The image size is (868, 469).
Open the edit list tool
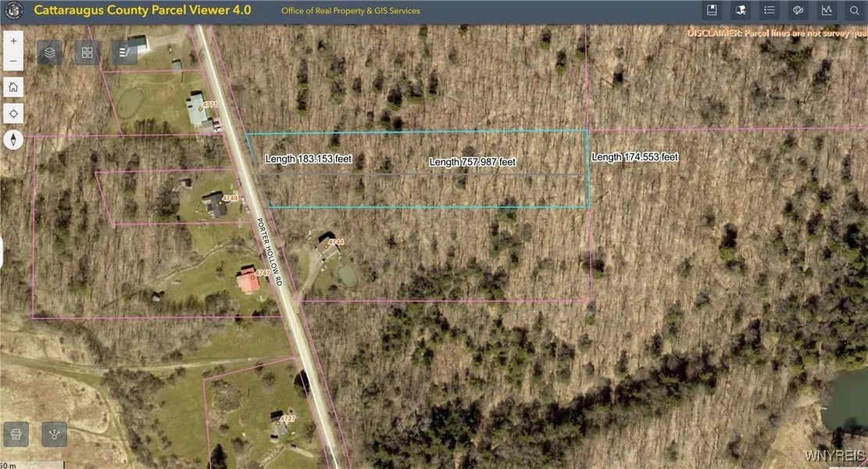click(x=125, y=52)
